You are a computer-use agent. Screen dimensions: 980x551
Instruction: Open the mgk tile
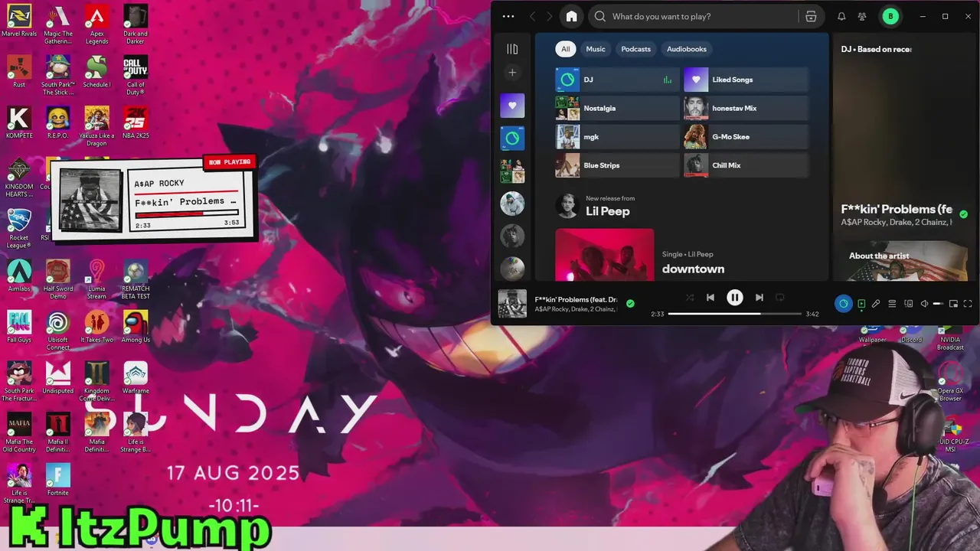tap(617, 137)
